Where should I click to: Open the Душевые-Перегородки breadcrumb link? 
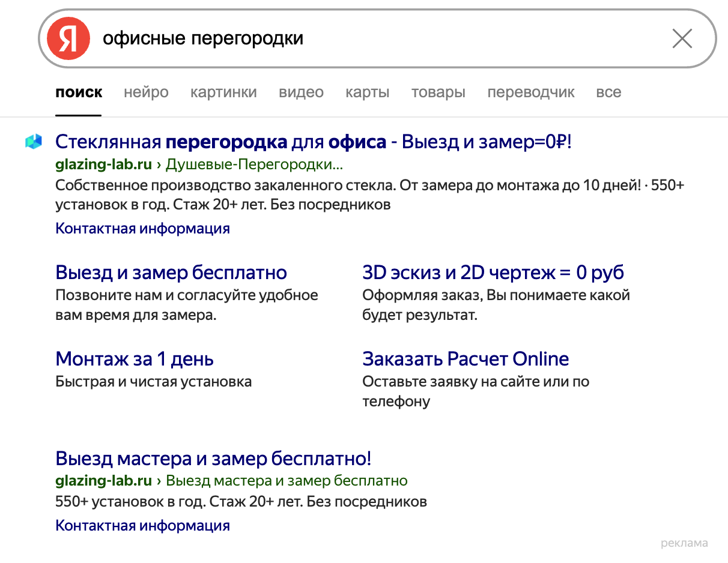pos(254,164)
